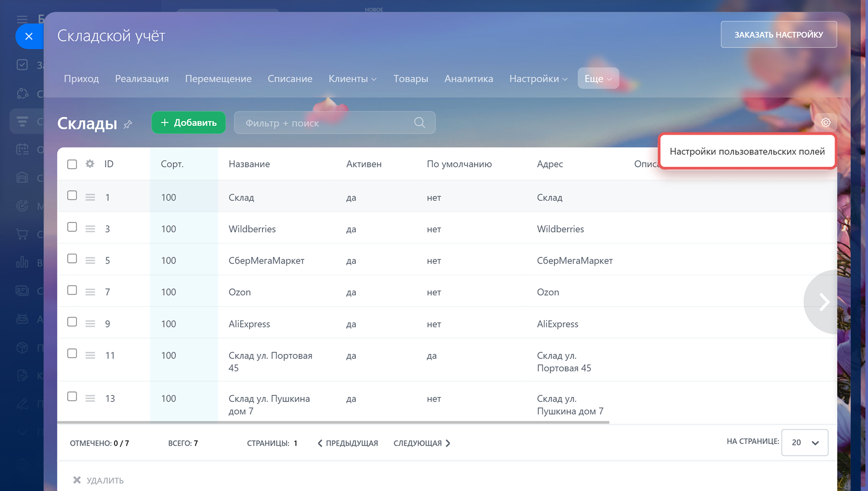The width and height of the screenshot is (868, 491).
Task: Go to Предыдущая page
Action: pyautogui.click(x=348, y=443)
